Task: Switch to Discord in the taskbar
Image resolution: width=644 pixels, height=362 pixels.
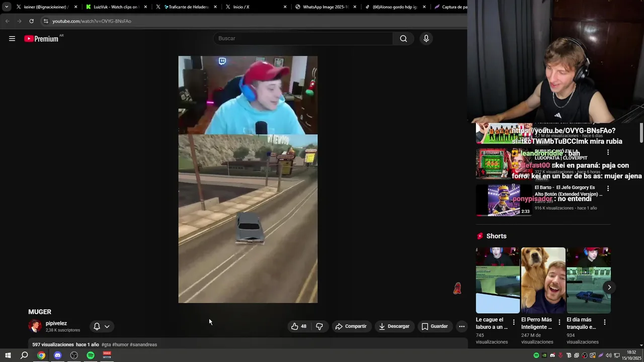Action: [57, 355]
